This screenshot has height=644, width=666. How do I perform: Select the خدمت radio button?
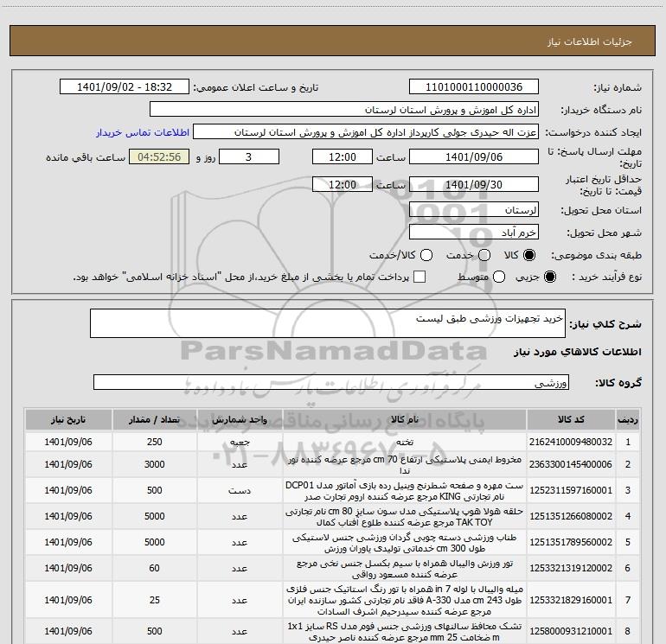coord(484,255)
